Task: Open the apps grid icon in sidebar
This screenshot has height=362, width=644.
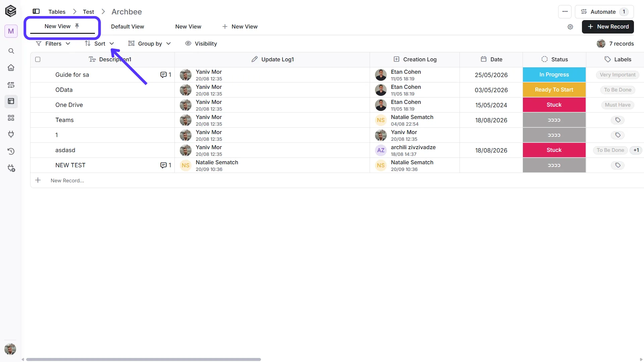Action: click(x=11, y=118)
